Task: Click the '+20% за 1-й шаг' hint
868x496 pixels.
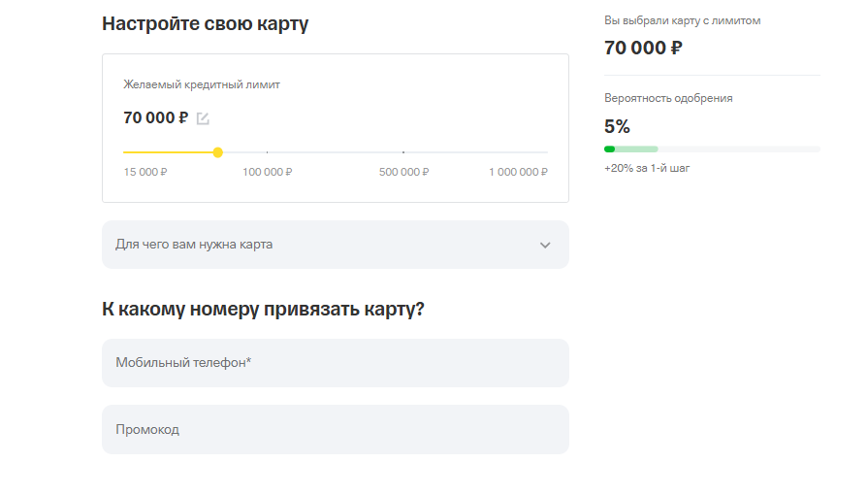Action: click(647, 168)
